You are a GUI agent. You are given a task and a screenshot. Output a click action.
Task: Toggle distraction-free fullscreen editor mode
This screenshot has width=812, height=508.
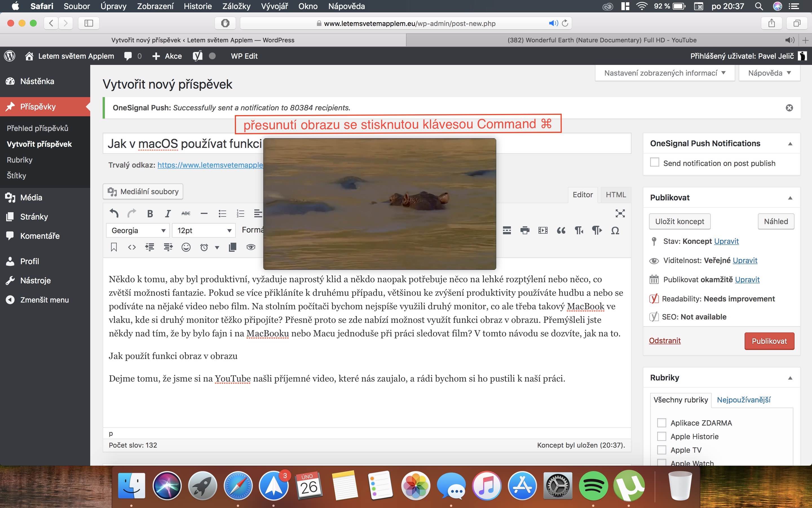point(620,213)
